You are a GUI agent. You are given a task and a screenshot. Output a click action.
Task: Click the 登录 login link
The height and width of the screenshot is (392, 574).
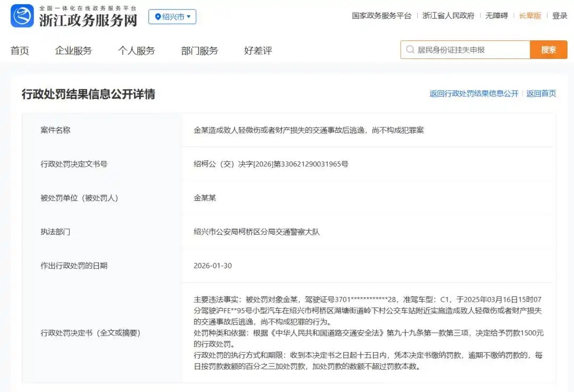560,16
